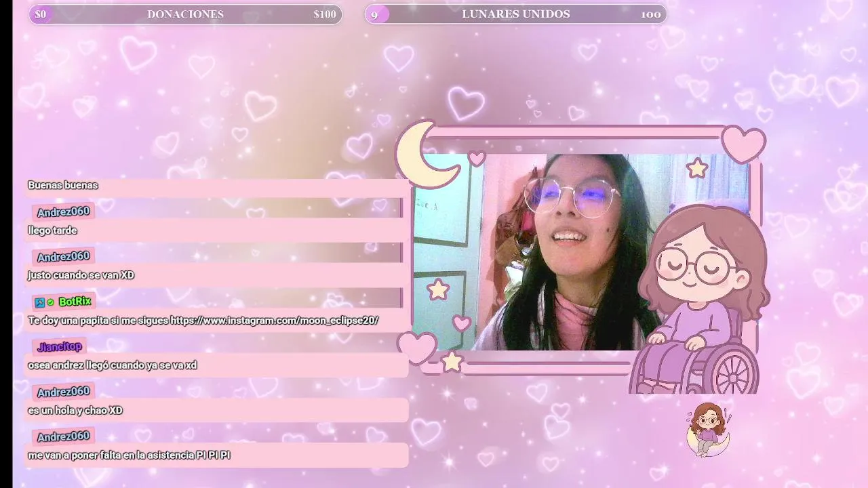Click the Lunares Unidos goal progress bar
Screen dimensions: 868x488
515,14
